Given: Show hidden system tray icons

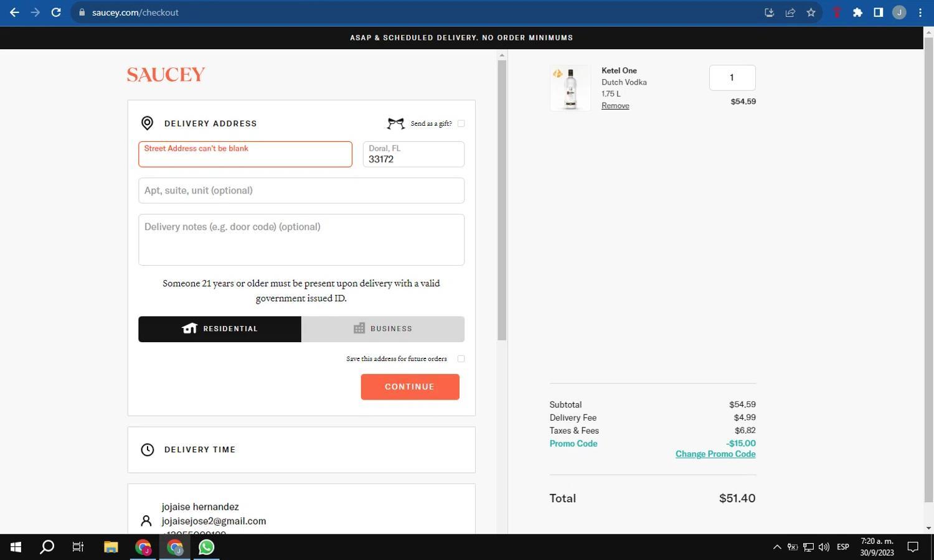Looking at the screenshot, I should 777,547.
